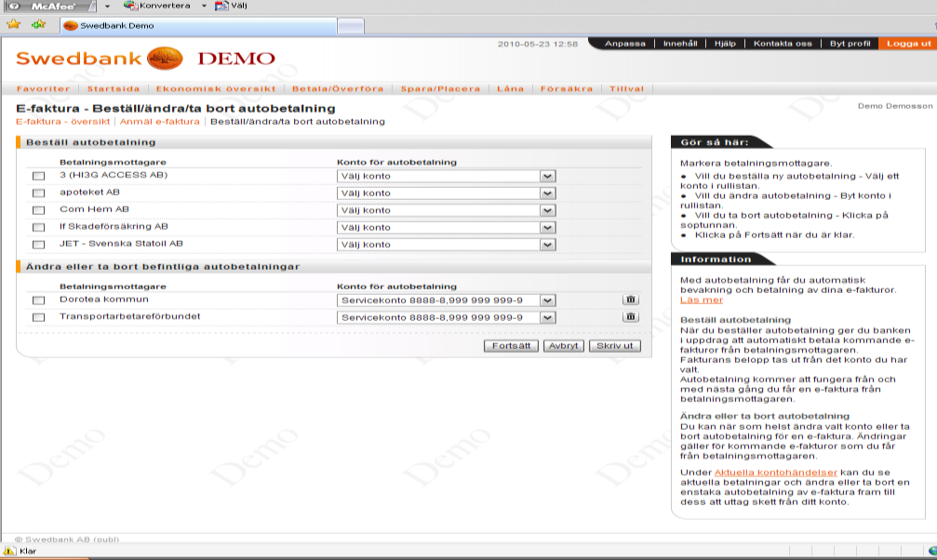The image size is (937, 560).
Task: Click Byt profil link
Action: tap(850, 44)
